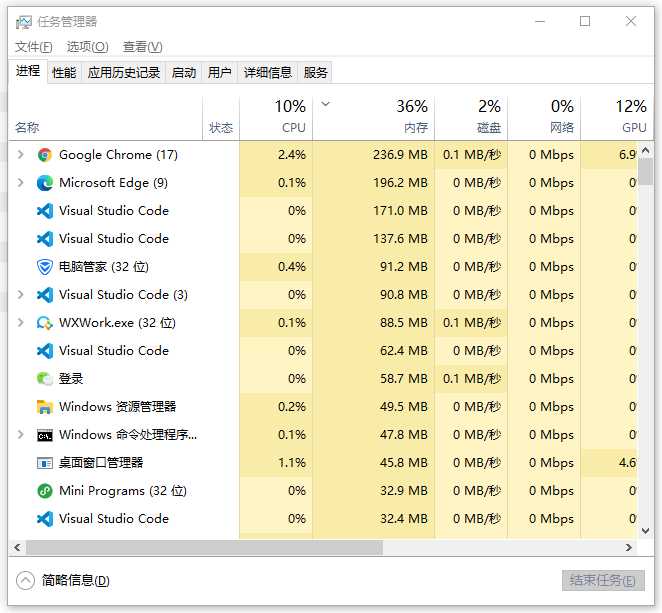The image size is (662, 613).
Task: Click the 电脑管家 shield icon
Action: (45, 267)
